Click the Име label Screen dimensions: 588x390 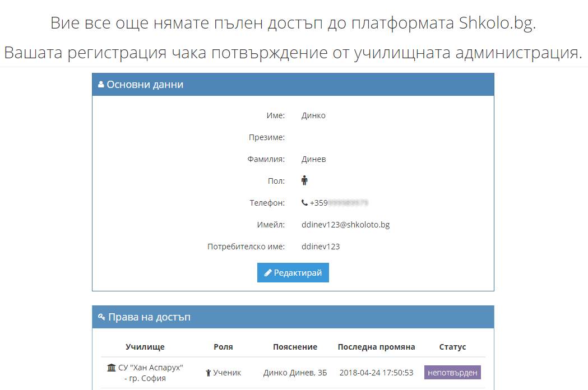coord(276,115)
